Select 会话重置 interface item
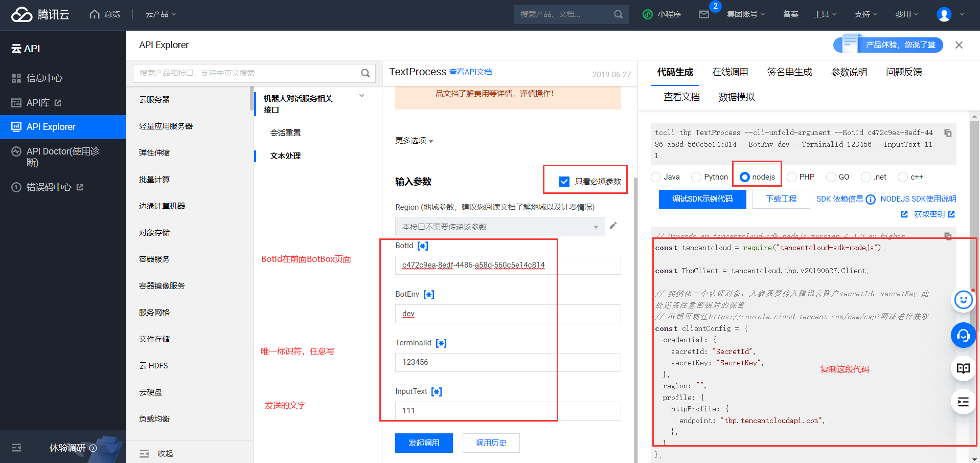This screenshot has width=980, height=463. pyautogui.click(x=285, y=133)
